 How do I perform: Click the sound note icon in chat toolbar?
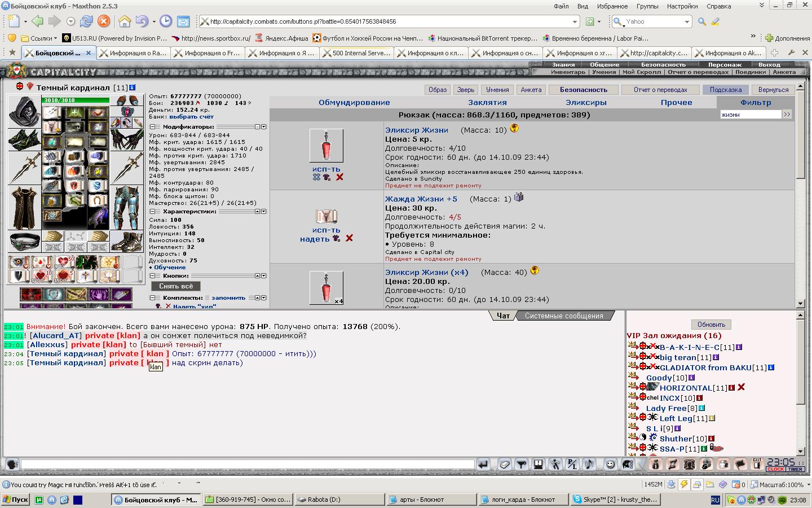point(590,464)
